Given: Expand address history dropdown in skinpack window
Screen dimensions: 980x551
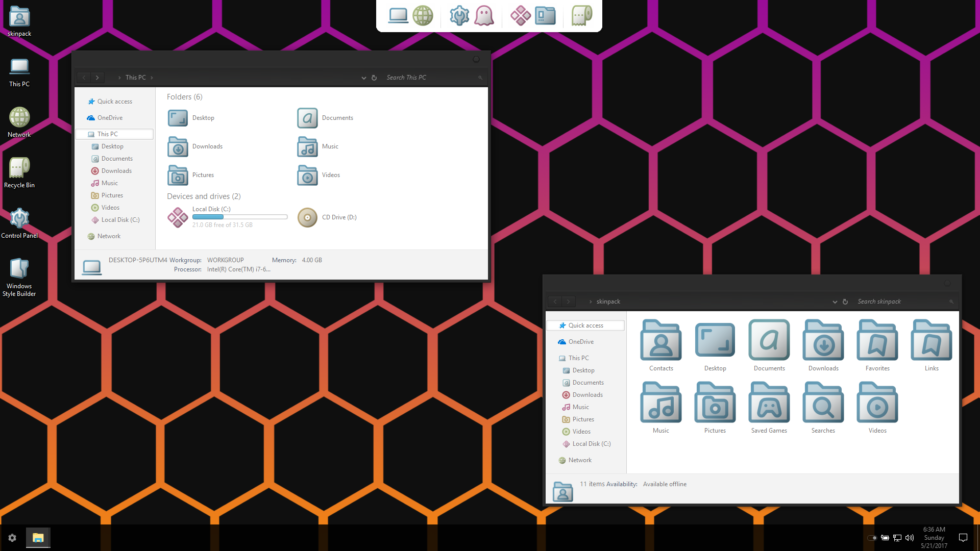Looking at the screenshot, I should coord(835,302).
